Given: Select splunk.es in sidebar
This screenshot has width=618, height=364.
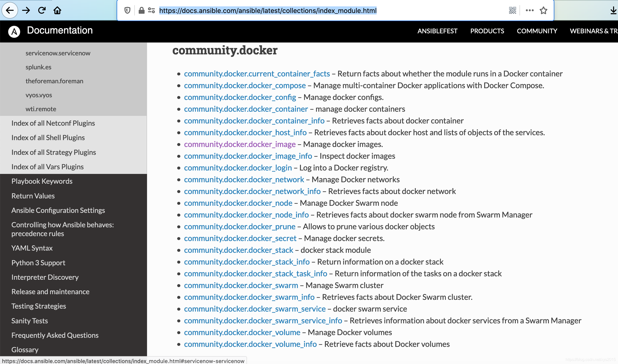Looking at the screenshot, I should 38,67.
